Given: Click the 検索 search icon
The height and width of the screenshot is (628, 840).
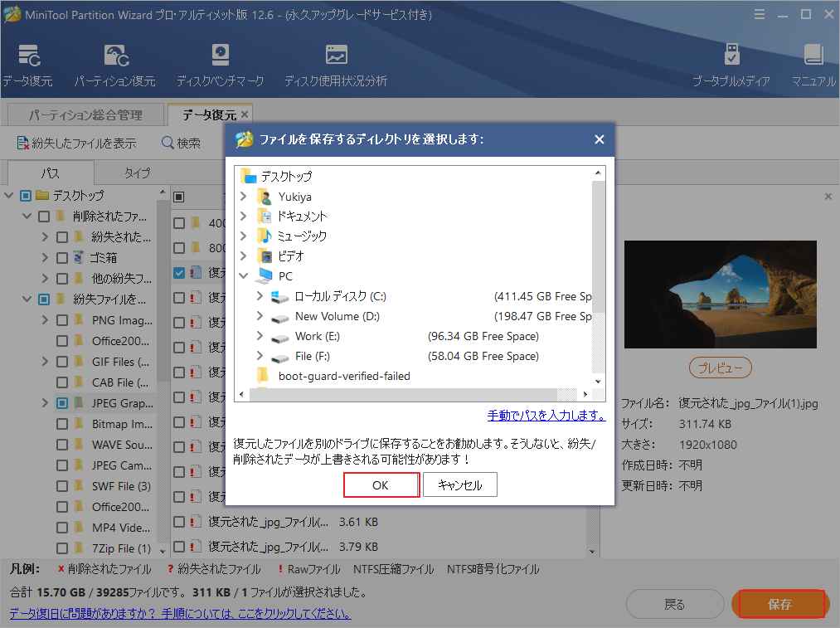Looking at the screenshot, I should (x=167, y=142).
